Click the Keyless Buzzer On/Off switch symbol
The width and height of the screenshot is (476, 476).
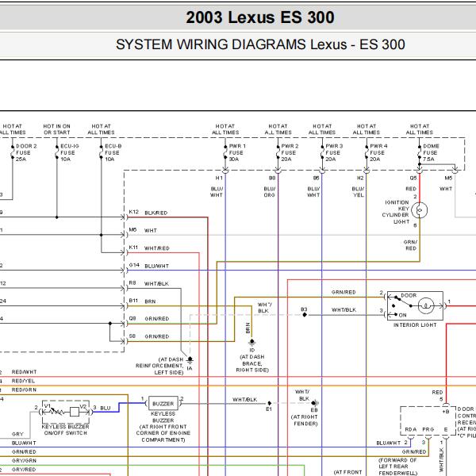pos(66,412)
